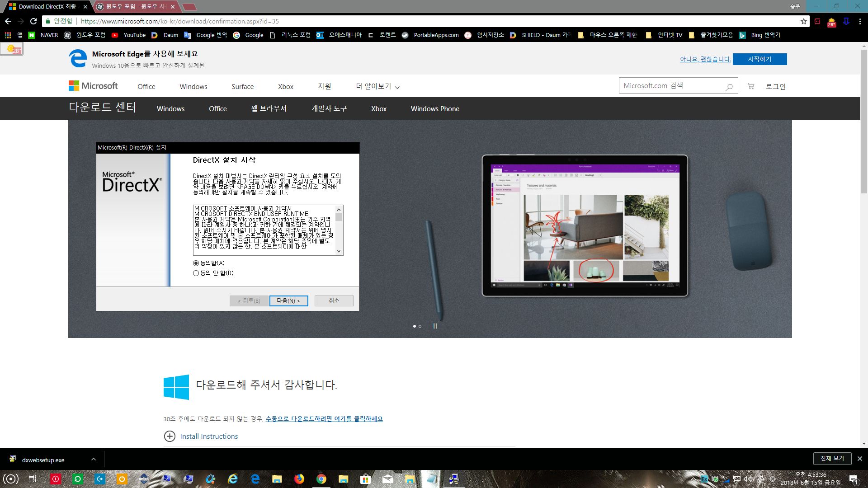Close the download shelf with X
868x488 pixels.
click(x=859, y=459)
